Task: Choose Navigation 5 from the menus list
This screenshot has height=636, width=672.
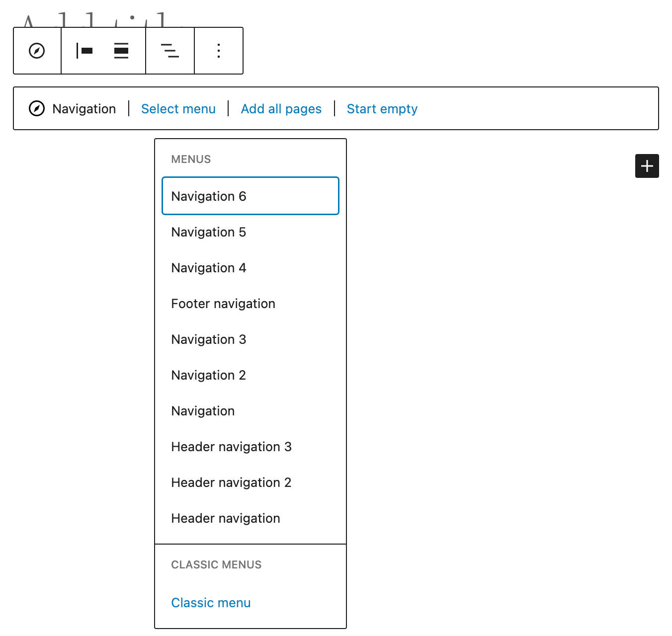Action: 209,232
